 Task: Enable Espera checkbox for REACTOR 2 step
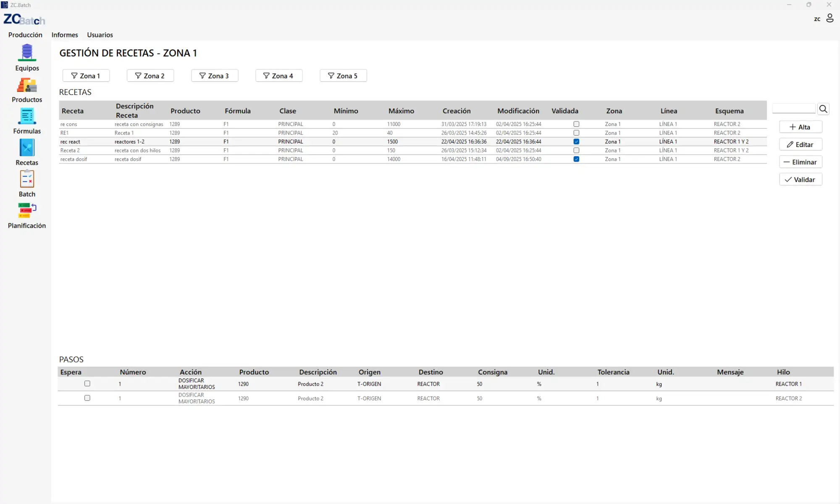87,398
